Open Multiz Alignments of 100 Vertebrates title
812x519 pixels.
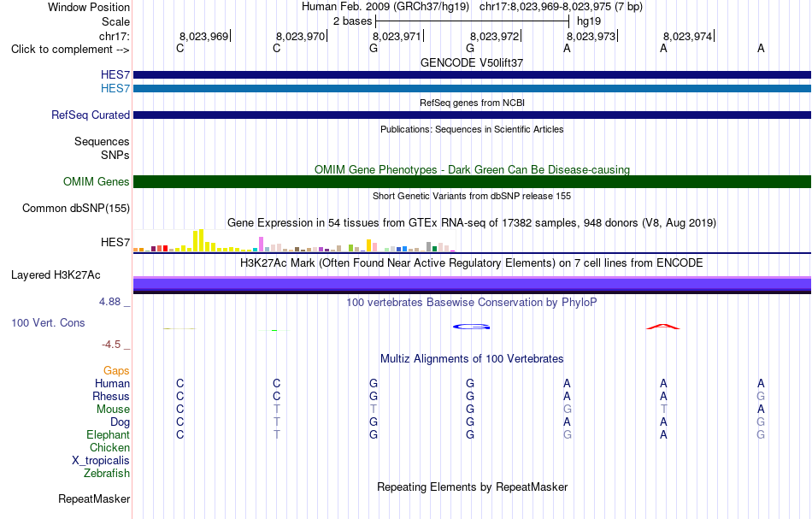pyautogui.click(x=472, y=358)
